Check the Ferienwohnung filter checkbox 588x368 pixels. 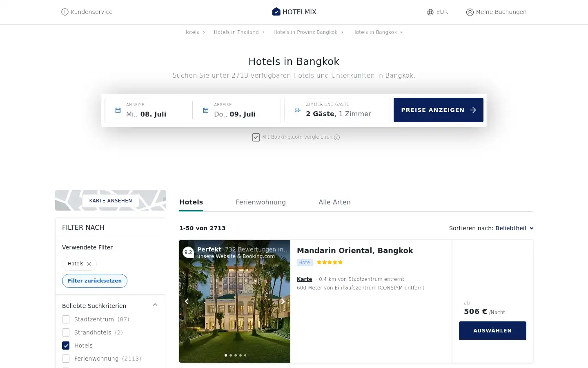click(x=66, y=359)
